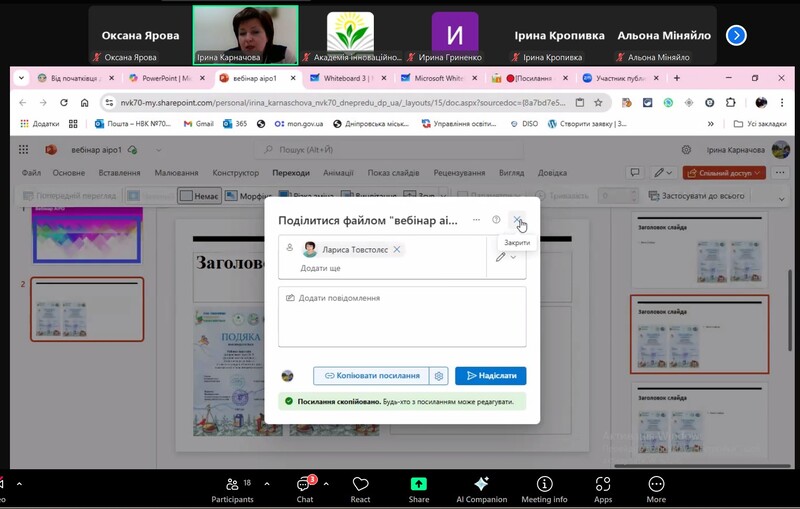Screen dimensions: 800x509
Task: Open the comments pane icon
Action: (635, 172)
